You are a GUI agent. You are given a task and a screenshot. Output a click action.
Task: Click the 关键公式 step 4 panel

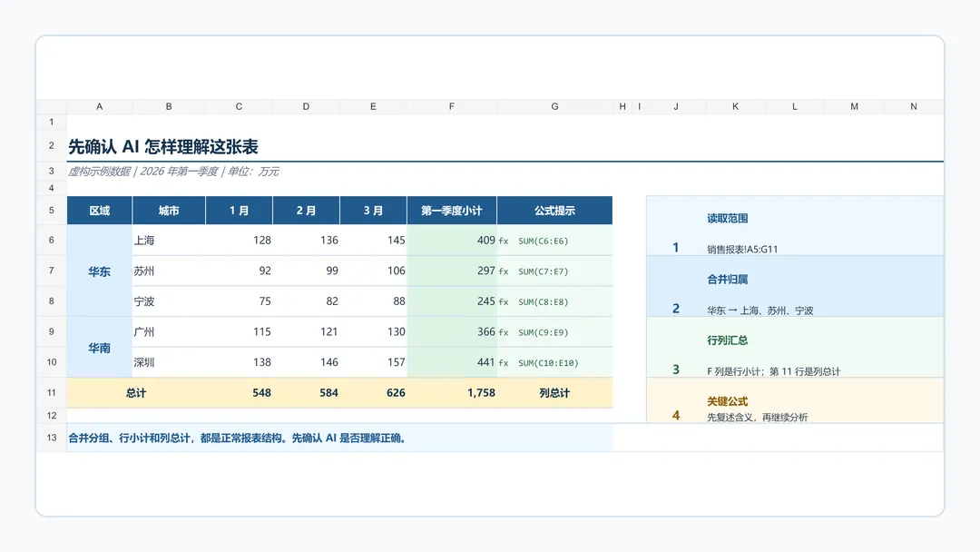795,400
